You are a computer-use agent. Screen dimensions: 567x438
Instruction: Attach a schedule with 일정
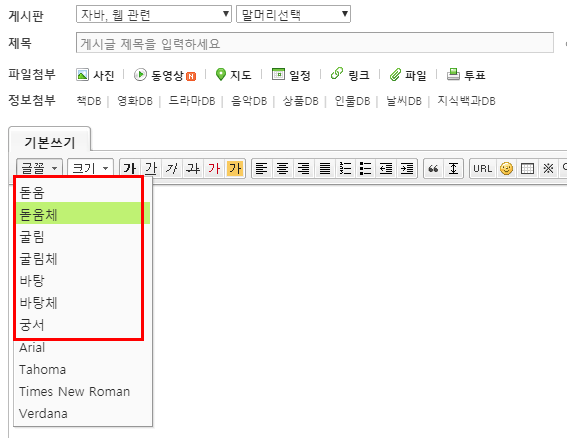coord(291,75)
